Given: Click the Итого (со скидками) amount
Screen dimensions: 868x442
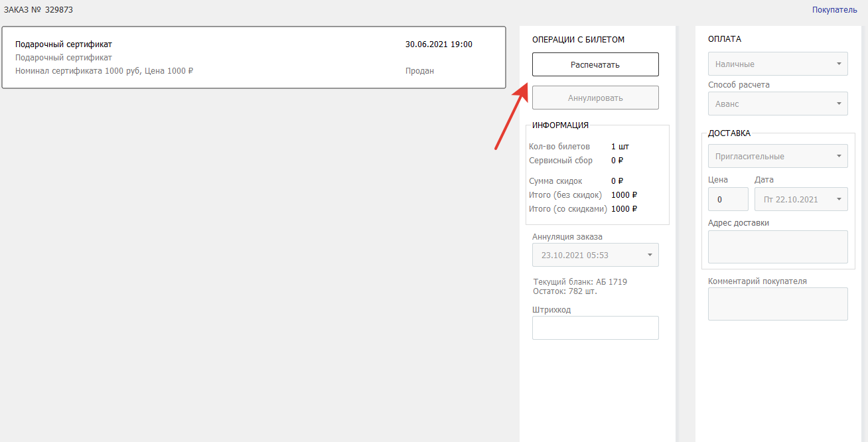Looking at the screenshot, I should (x=624, y=209).
